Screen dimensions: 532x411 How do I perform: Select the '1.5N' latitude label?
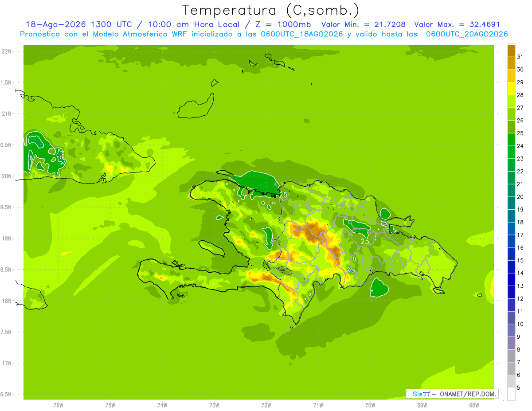pos(7,83)
